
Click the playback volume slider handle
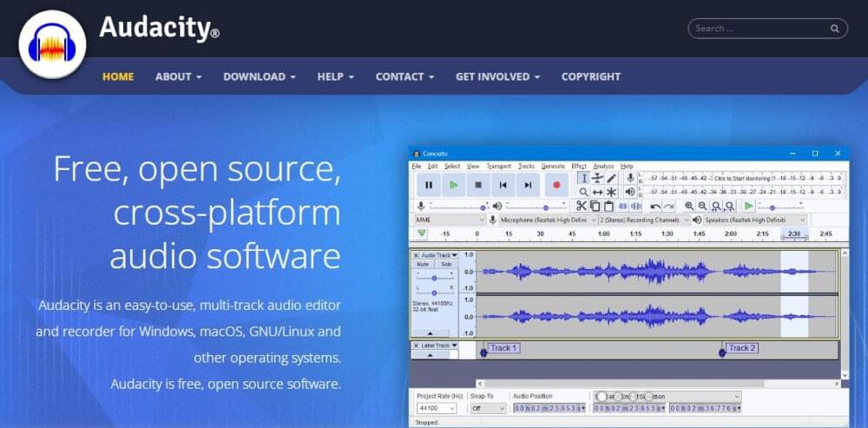pos(546,207)
